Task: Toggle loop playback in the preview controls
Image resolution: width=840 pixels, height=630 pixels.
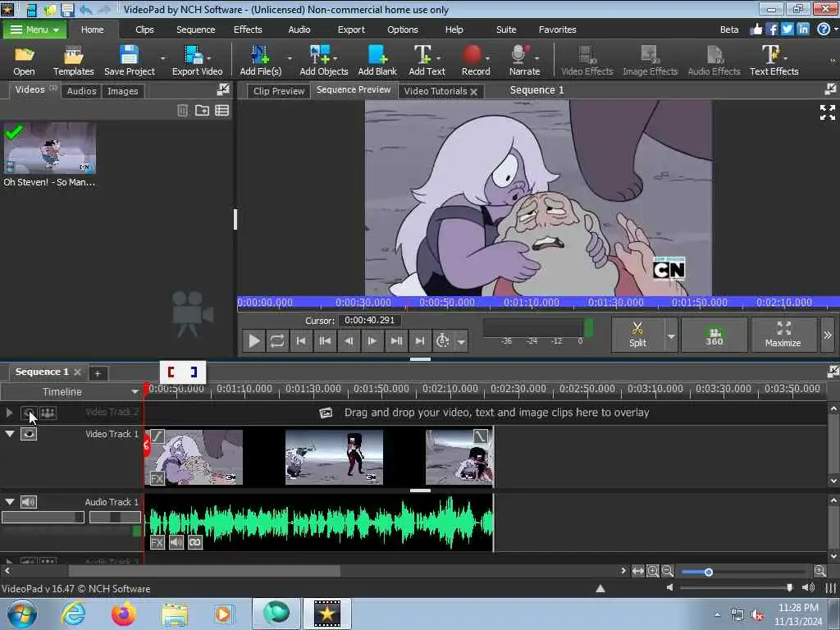Action: pos(277,340)
